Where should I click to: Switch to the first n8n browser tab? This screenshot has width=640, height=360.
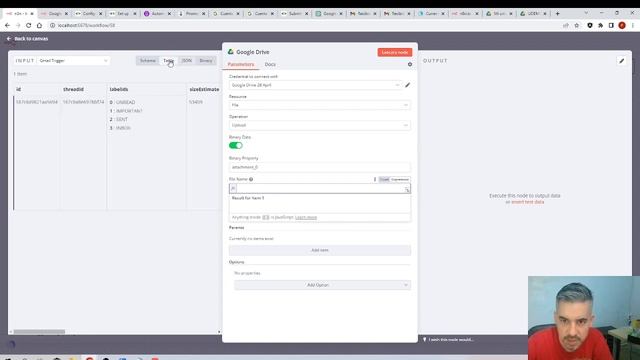(20, 13)
